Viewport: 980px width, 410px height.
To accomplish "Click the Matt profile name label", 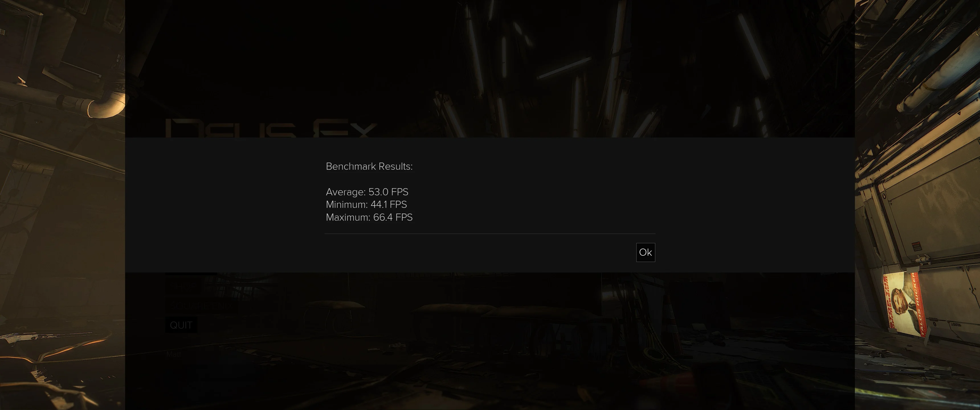I will tap(173, 354).
